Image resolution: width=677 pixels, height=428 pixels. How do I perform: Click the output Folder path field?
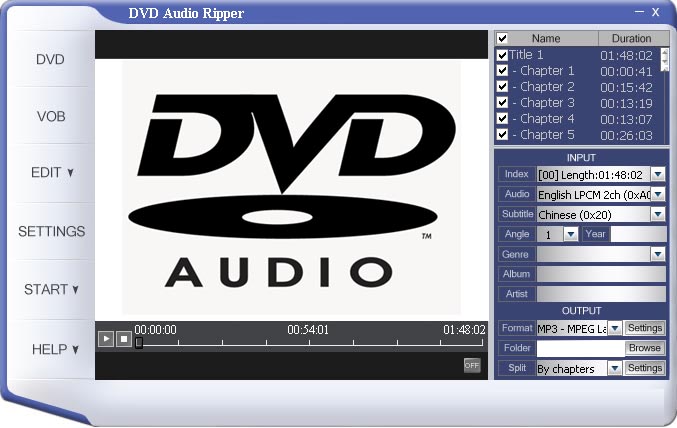point(581,348)
